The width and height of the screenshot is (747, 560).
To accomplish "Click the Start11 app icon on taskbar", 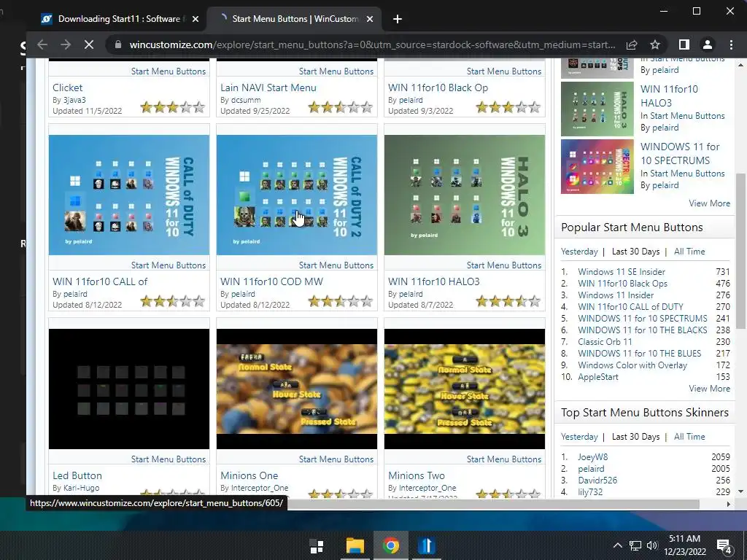I will click(x=426, y=545).
